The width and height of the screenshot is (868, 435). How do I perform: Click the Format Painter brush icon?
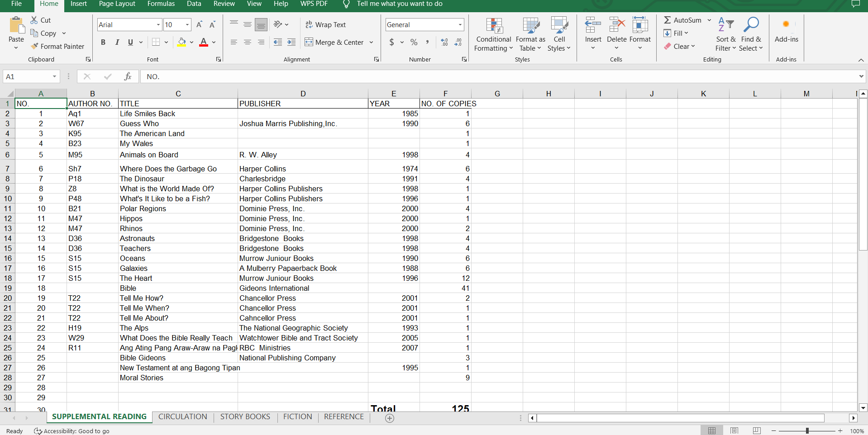click(x=34, y=46)
